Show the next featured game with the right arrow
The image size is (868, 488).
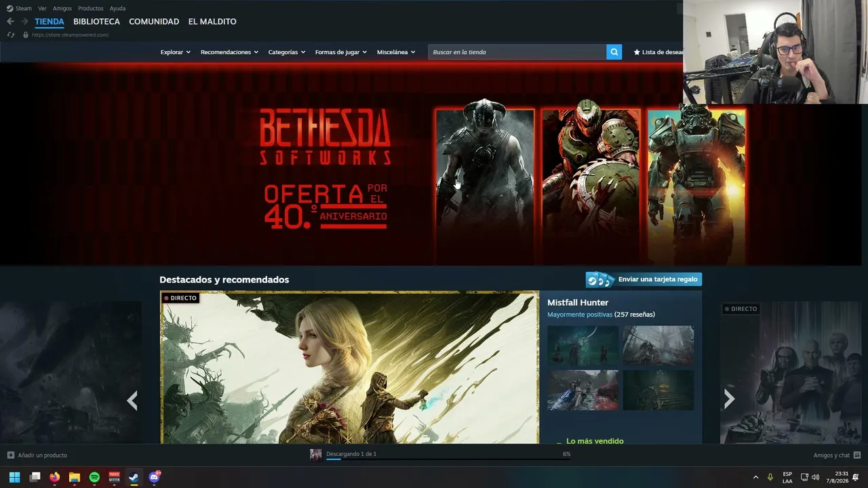[729, 399]
